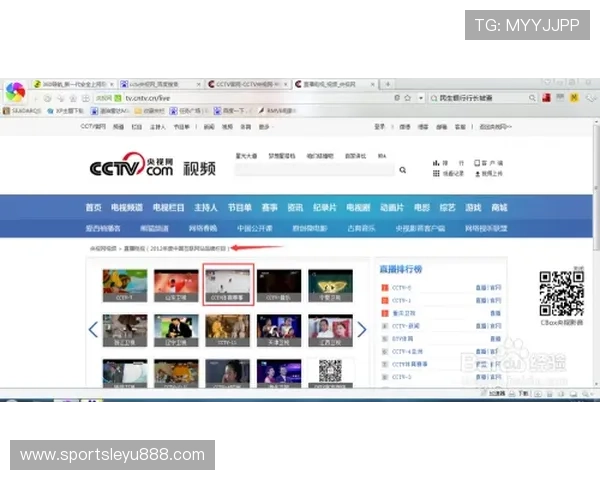The height and width of the screenshot is (480, 600).
Task: Open the 客户端 client icon link
Action: coord(489,163)
